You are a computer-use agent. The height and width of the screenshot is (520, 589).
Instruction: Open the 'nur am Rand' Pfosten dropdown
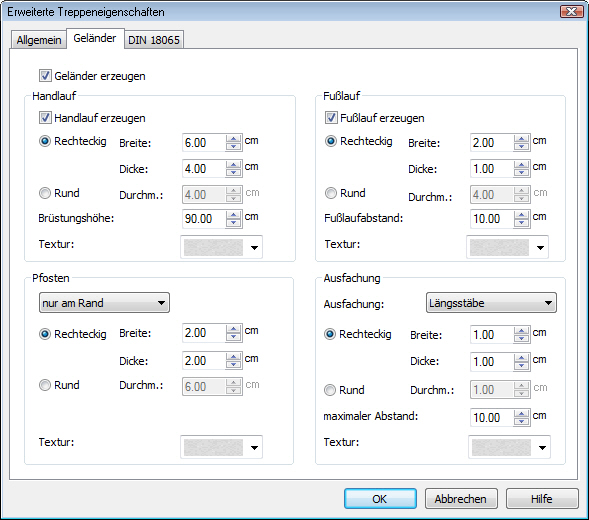[x=104, y=303]
